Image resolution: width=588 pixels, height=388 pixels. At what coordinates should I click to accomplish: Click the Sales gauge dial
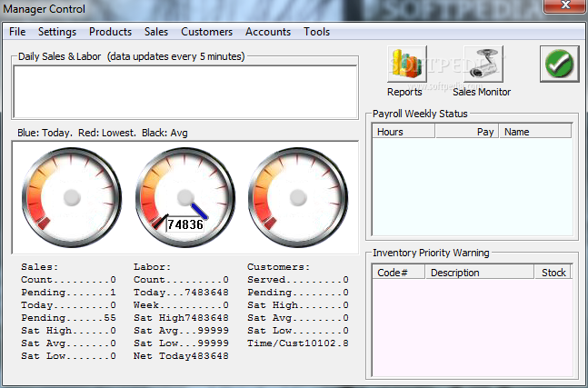72,197
